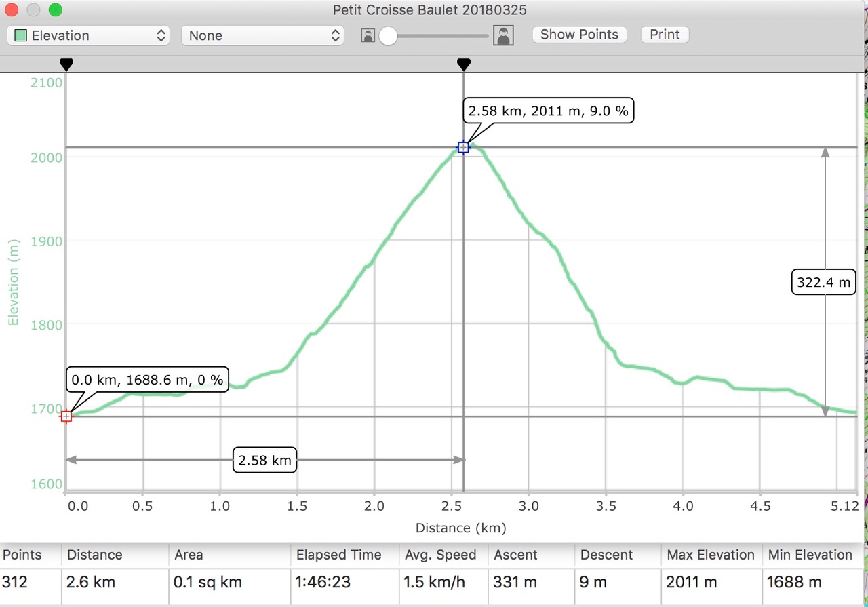The width and height of the screenshot is (868, 607).
Task: Select the middle black range marker at 2.58 km
Action: (463, 64)
